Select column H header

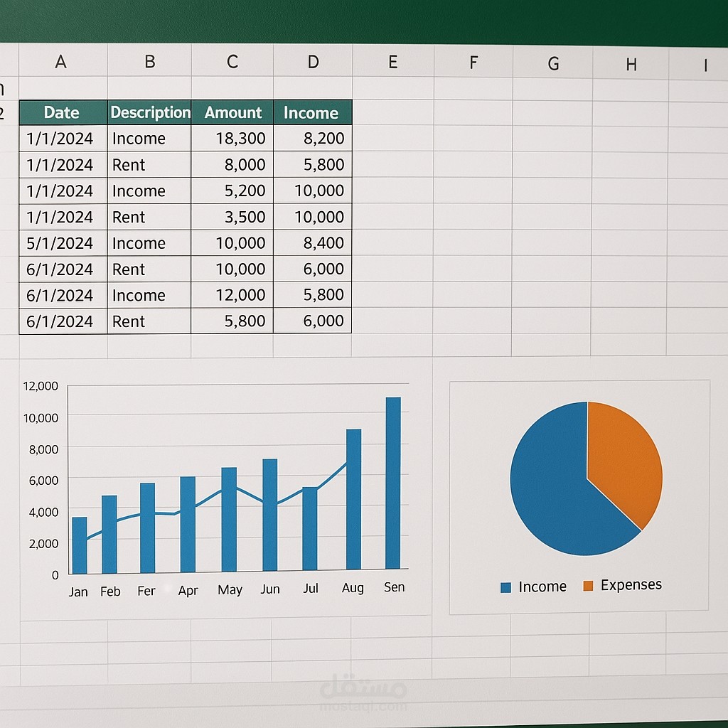coord(631,63)
